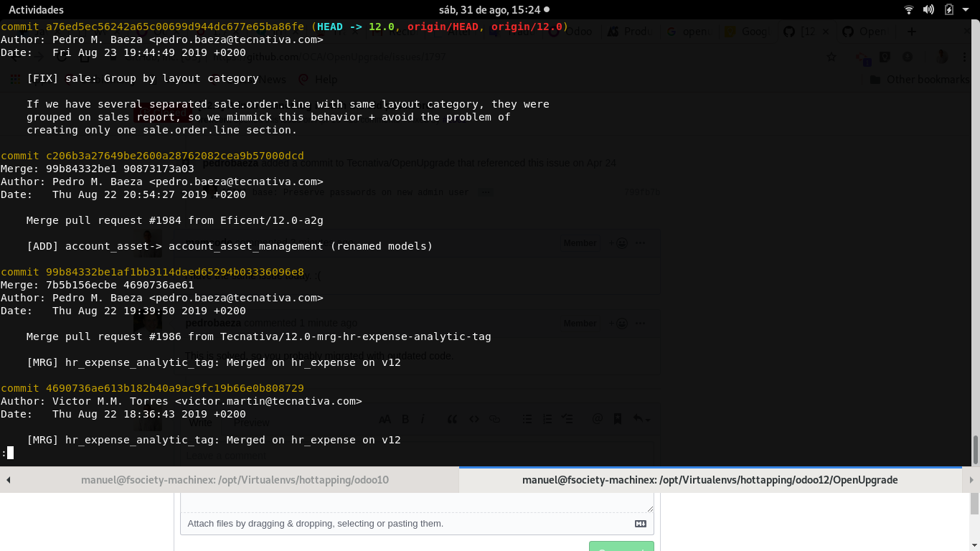Insert a quote in the comment editor
This screenshot has width=980, height=551.
click(452, 419)
